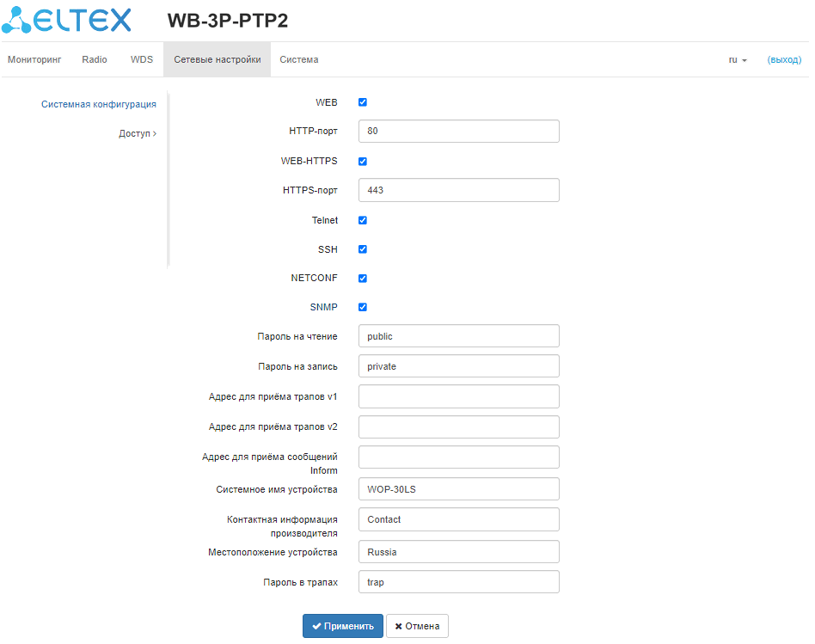This screenshot has width=815, height=644.
Task: Uncheck the WEB checkbox
Action: coord(363,102)
